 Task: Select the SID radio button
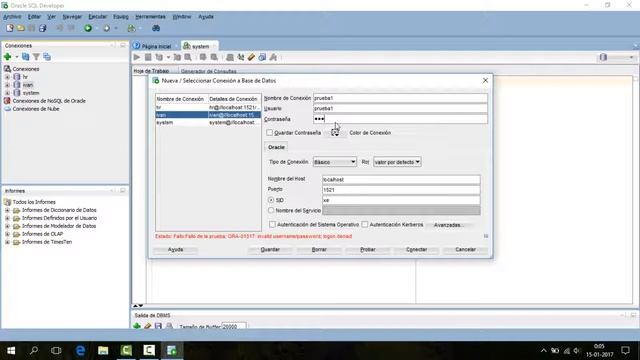pyautogui.click(x=271, y=200)
